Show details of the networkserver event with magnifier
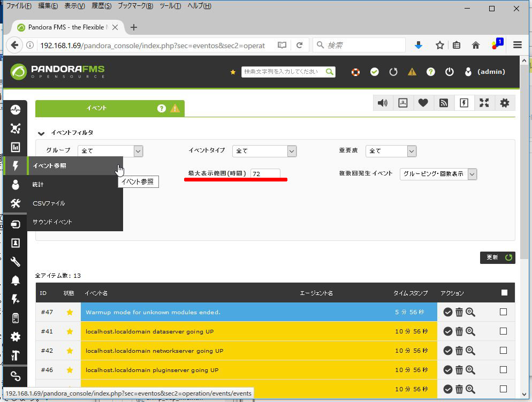532x402 pixels. point(470,351)
